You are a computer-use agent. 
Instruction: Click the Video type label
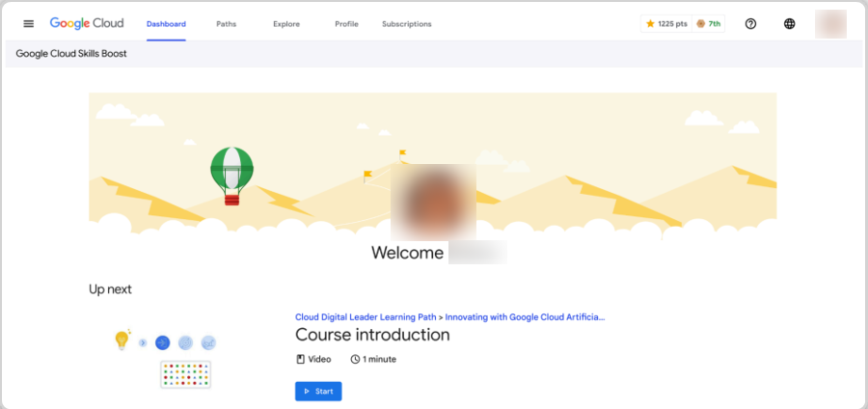coord(313,359)
